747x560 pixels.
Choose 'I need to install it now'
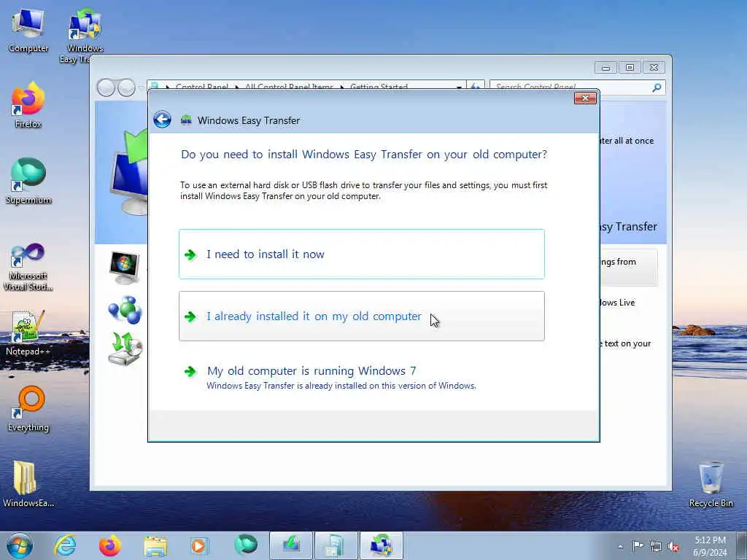[x=362, y=254]
